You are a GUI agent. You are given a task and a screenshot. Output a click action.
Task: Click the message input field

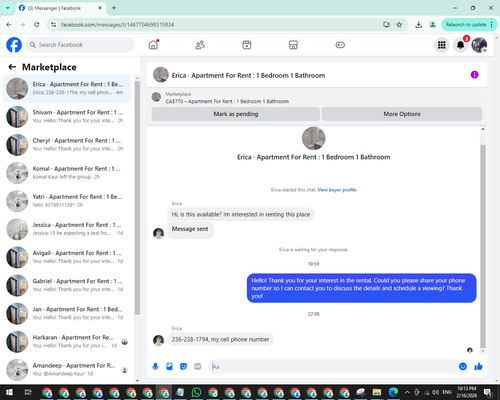(333, 367)
